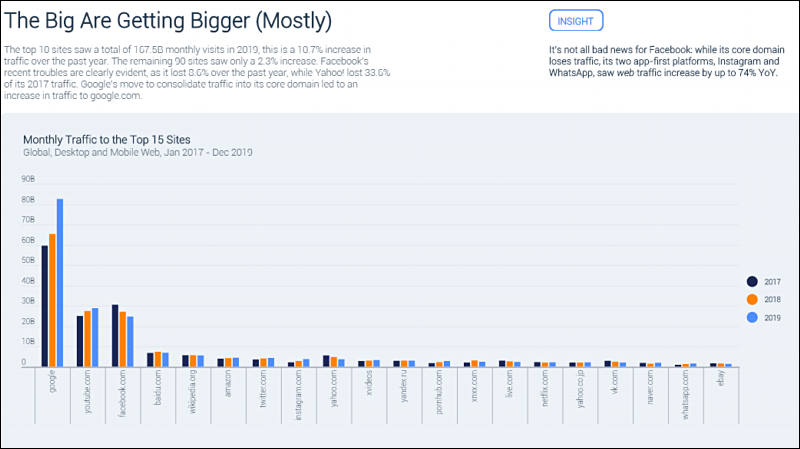
Task: Click the ebay axis label
Action: click(x=719, y=380)
